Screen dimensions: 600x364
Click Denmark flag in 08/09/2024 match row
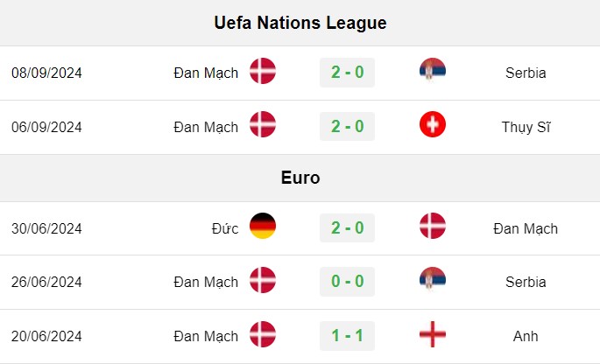[x=263, y=71]
